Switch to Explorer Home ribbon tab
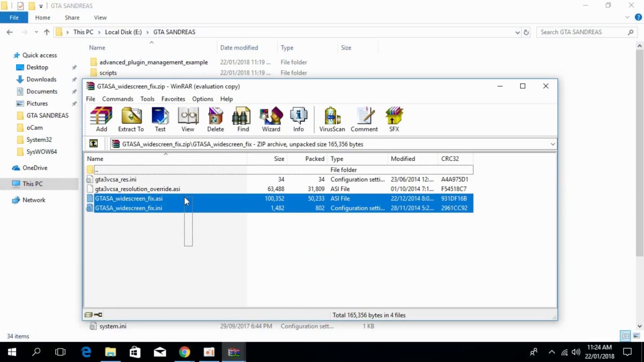The width and height of the screenshot is (644, 362). pos(42,18)
